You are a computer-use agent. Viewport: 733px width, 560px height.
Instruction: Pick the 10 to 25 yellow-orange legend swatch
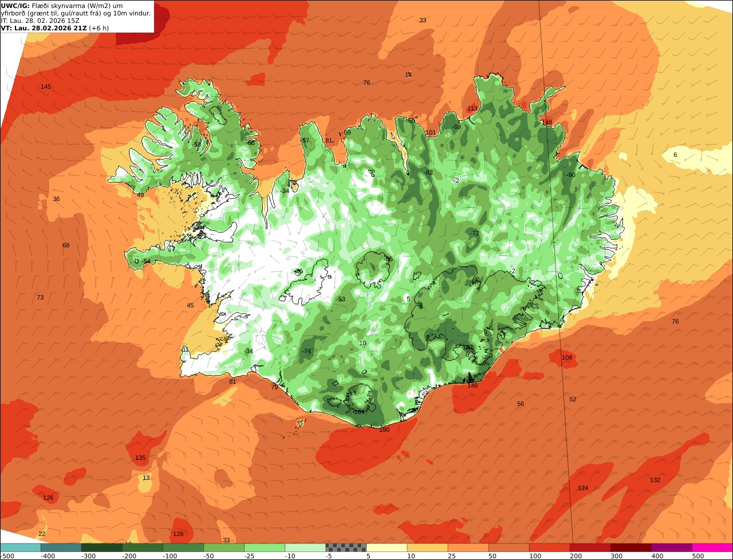point(427,547)
